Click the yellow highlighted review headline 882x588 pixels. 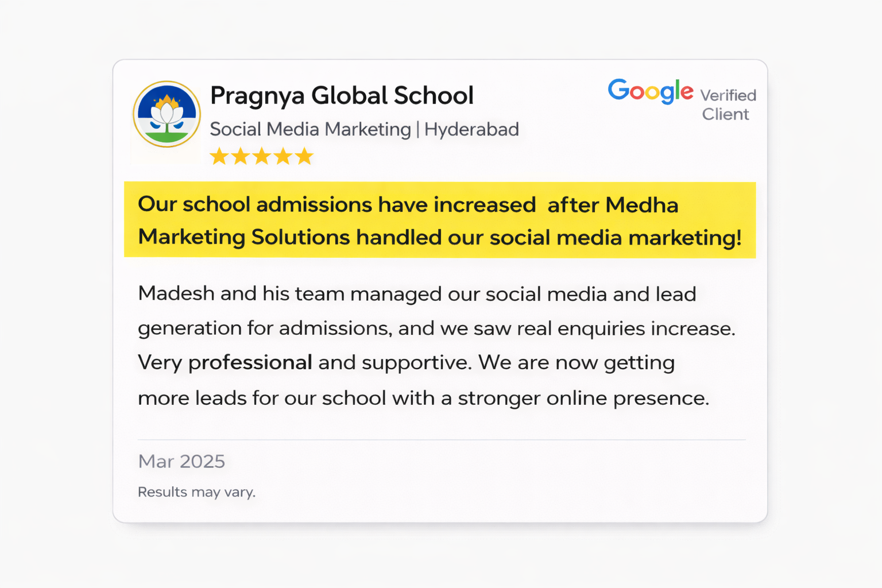[x=439, y=220]
